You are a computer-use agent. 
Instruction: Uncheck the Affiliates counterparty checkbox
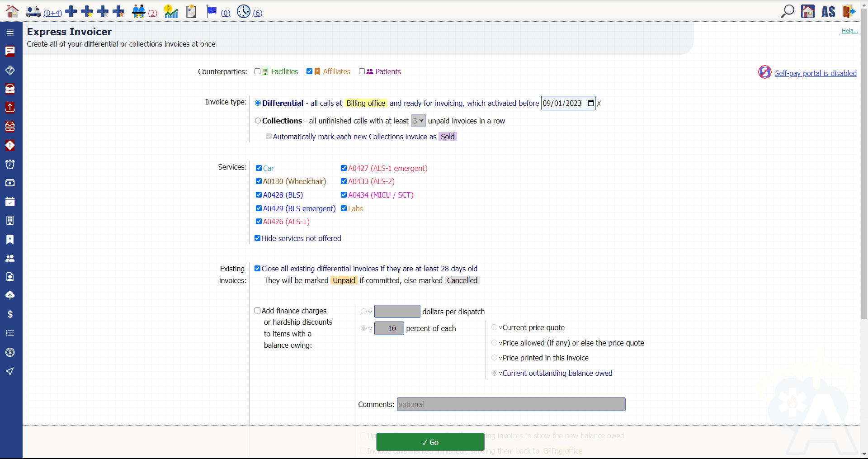click(310, 71)
